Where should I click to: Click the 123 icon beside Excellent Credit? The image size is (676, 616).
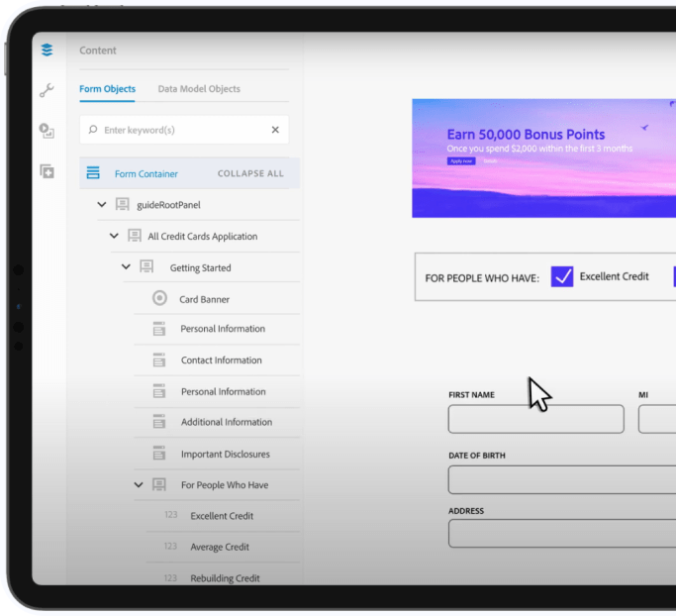(x=170, y=515)
